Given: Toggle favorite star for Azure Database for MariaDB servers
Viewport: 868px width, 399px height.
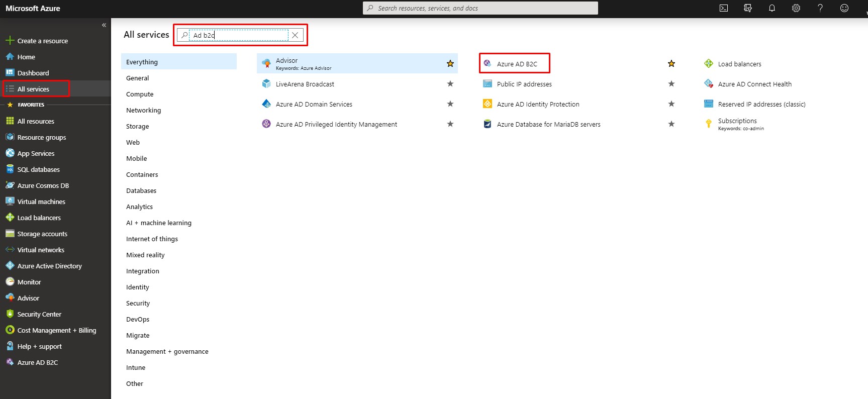Looking at the screenshot, I should 671,124.
